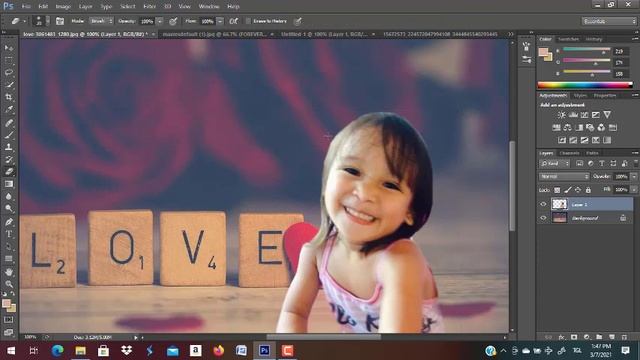Toggle Lock all padlock icon
Viewport: 640px width, 360px height.
pos(588,190)
